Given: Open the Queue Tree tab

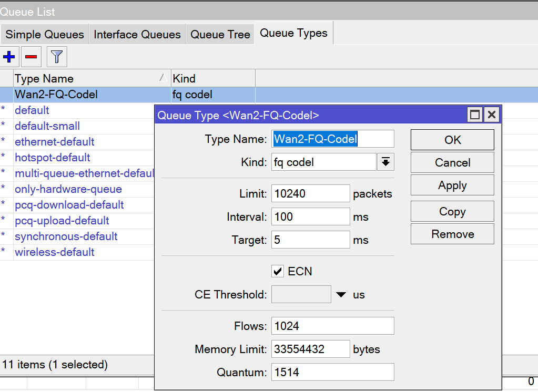Looking at the screenshot, I should [x=220, y=35].
